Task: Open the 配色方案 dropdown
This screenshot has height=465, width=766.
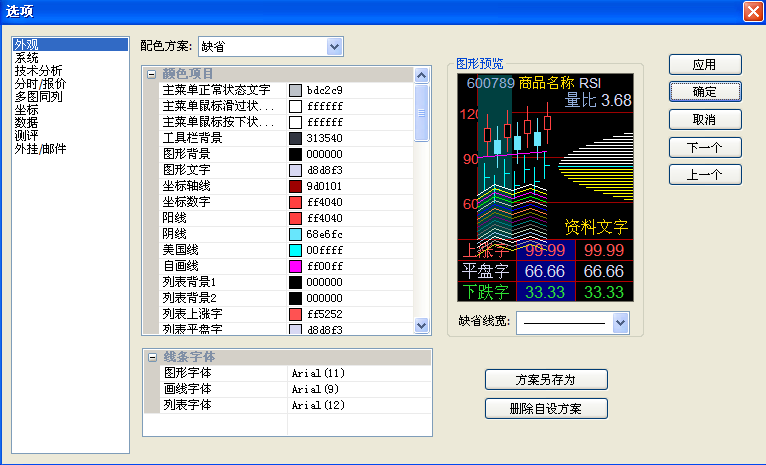Action: (x=334, y=47)
